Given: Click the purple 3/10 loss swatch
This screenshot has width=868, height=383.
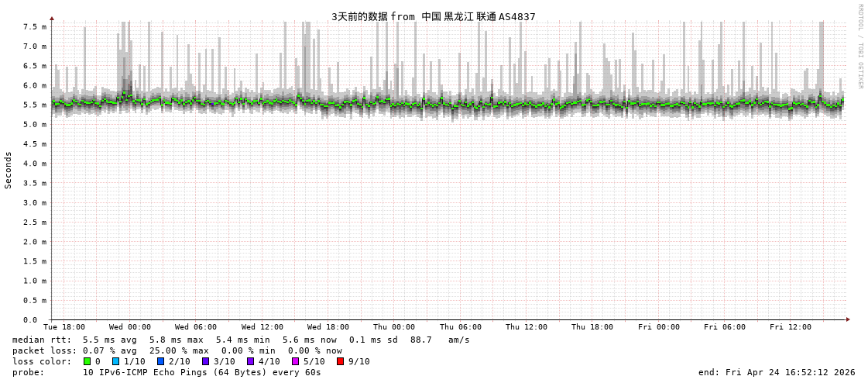Looking at the screenshot, I should 206,361.
